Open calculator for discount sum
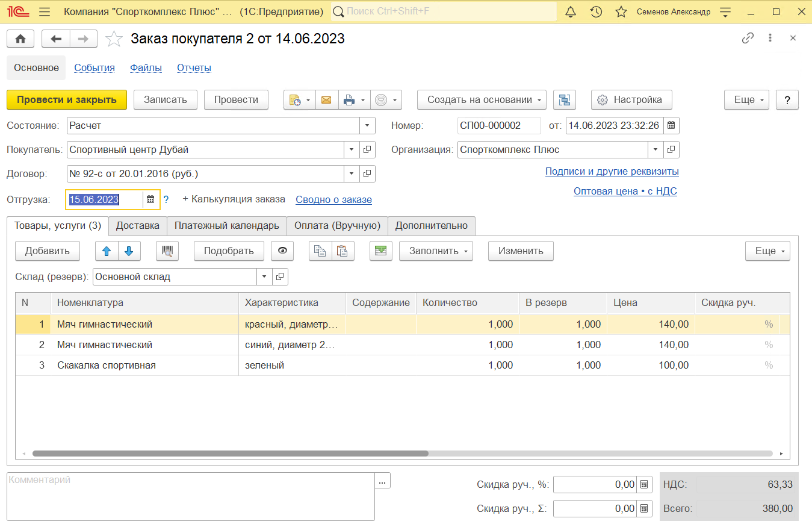The width and height of the screenshot is (812, 530). 644,508
